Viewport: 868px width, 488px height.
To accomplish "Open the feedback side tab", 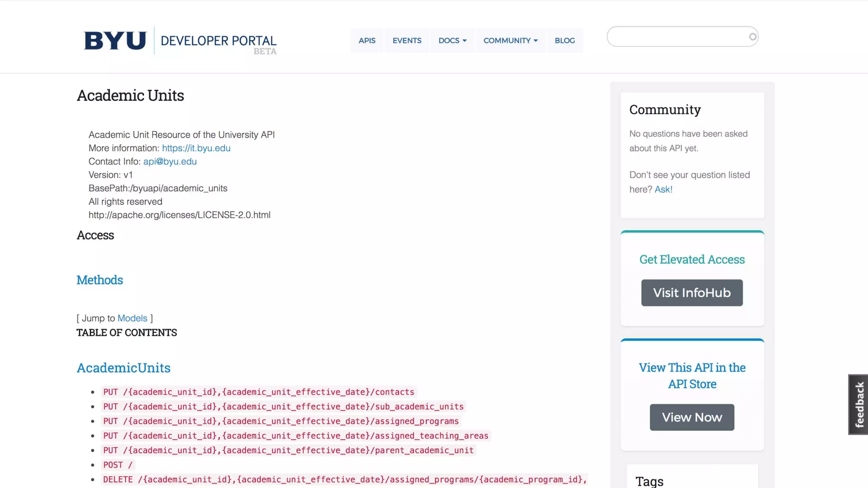I will point(858,404).
